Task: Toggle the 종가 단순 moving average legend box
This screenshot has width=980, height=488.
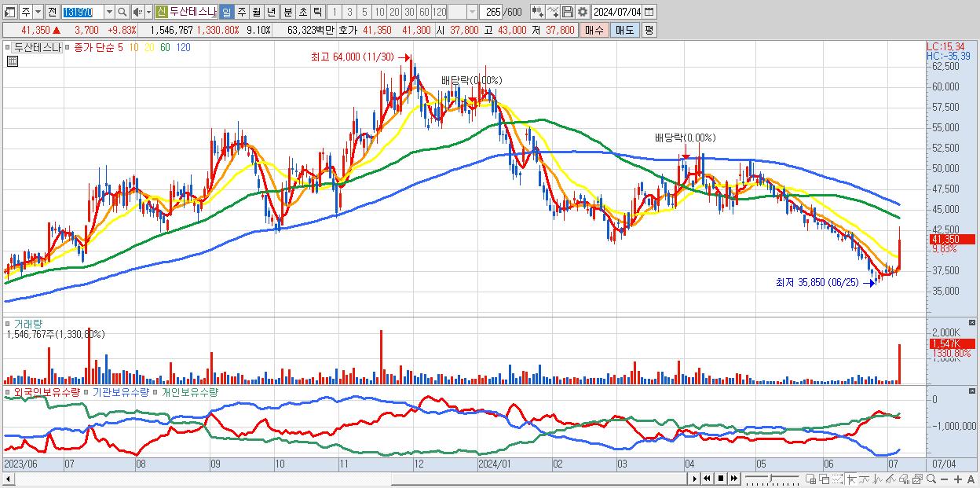Action: click(x=69, y=47)
